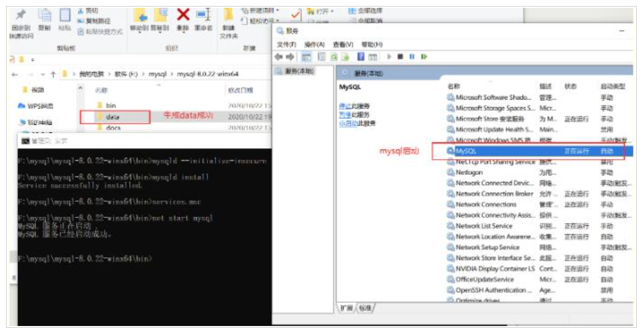Select the Netlogon service row
The image size is (644, 329).
point(539,172)
